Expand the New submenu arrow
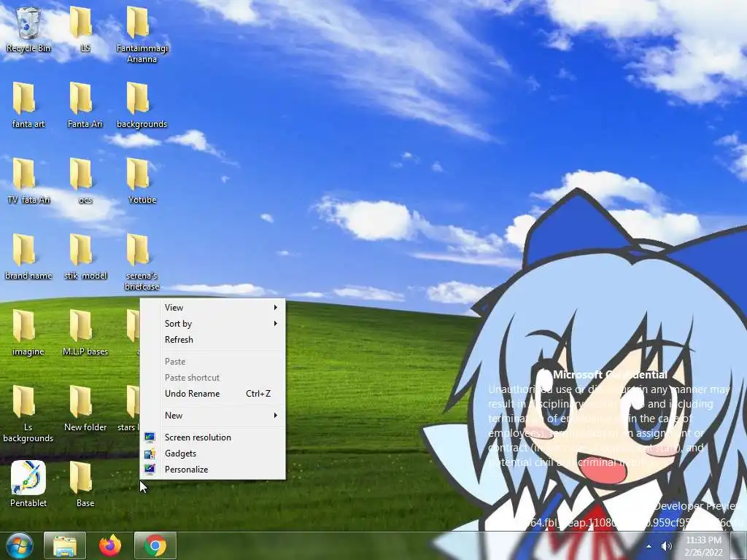Image resolution: width=747 pixels, height=560 pixels. coord(275,415)
